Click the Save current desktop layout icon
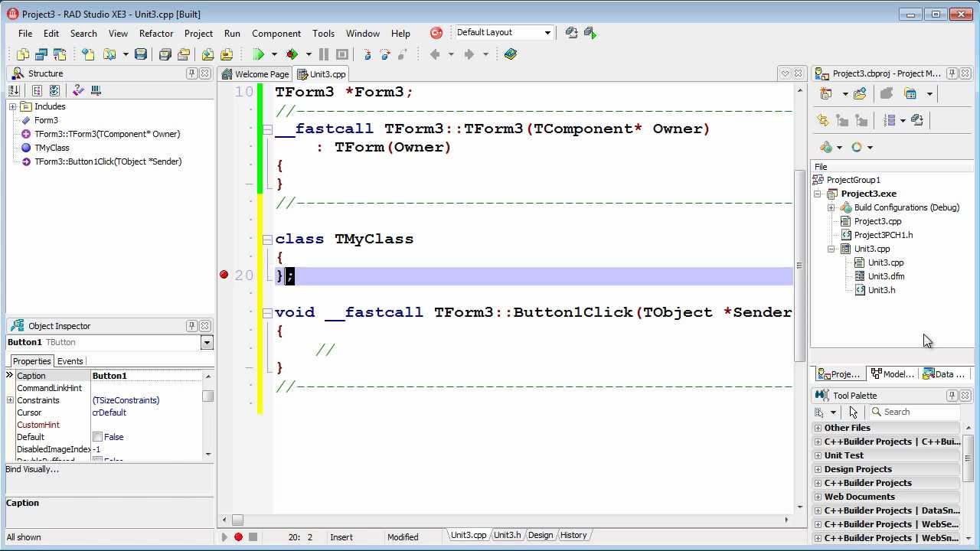The width and height of the screenshot is (980, 551). pyautogui.click(x=571, y=32)
